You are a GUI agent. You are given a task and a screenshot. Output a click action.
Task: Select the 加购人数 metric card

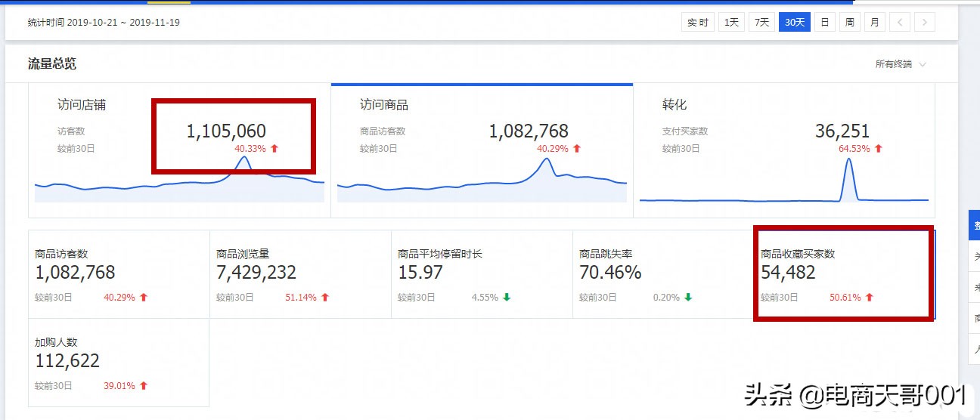point(119,363)
